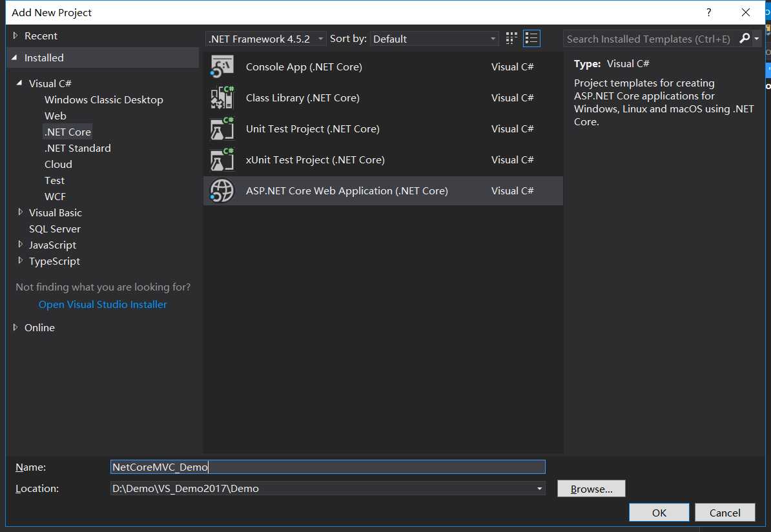This screenshot has height=532, width=771.
Task: Click the xUnit Test Project template icon
Action: click(221, 159)
